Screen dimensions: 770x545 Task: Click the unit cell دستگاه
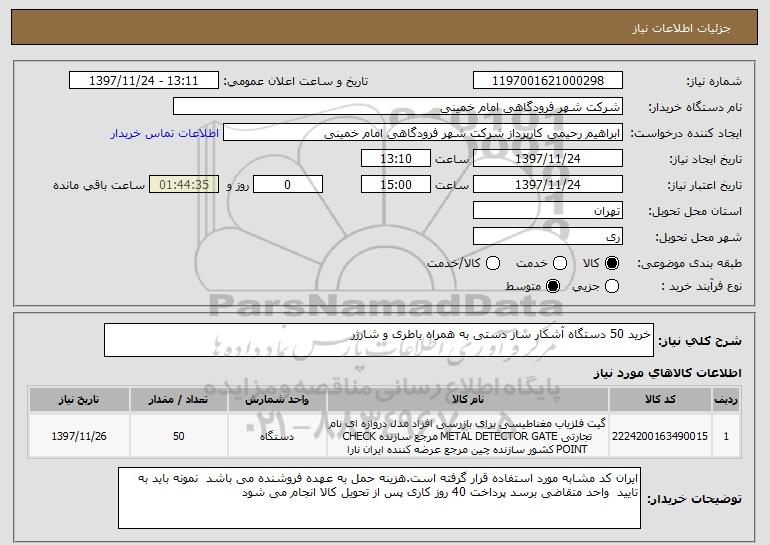277,436
